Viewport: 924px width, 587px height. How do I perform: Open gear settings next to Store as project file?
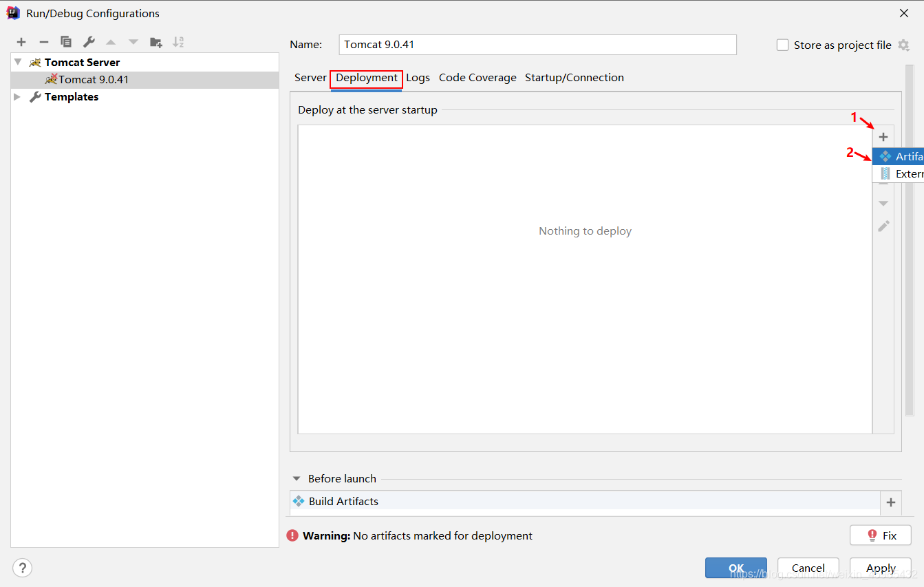[x=903, y=45]
